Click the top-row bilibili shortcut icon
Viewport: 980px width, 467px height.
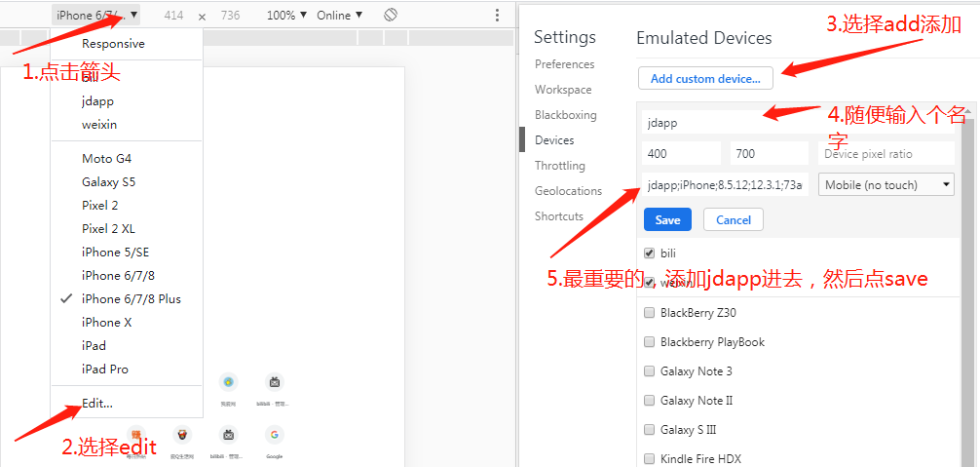click(x=275, y=382)
